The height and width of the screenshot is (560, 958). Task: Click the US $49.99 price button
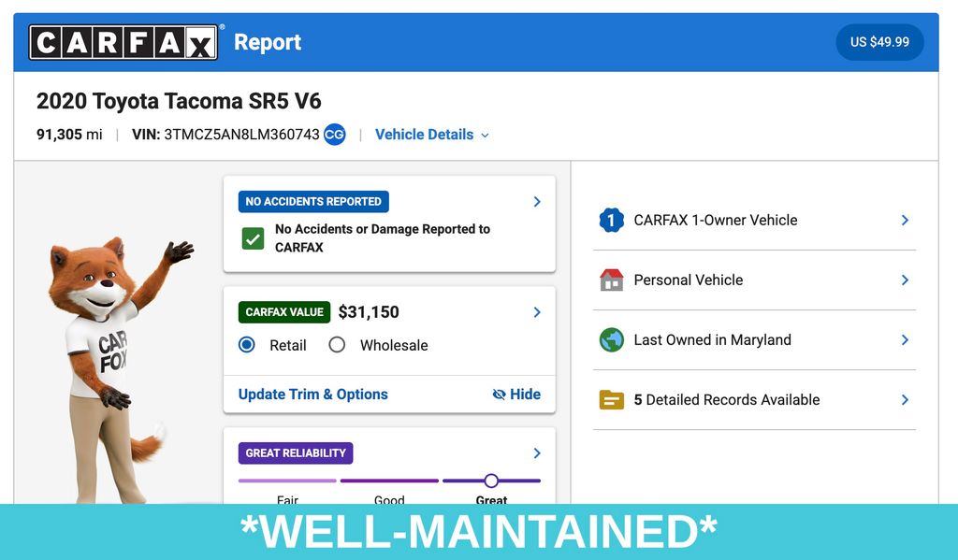pyautogui.click(x=879, y=42)
